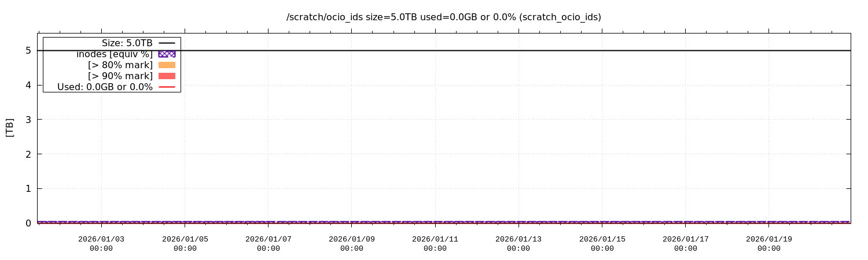Click the red 90% mark legend swatch
Viewport: 868px width, 260px height.
pyautogui.click(x=167, y=76)
